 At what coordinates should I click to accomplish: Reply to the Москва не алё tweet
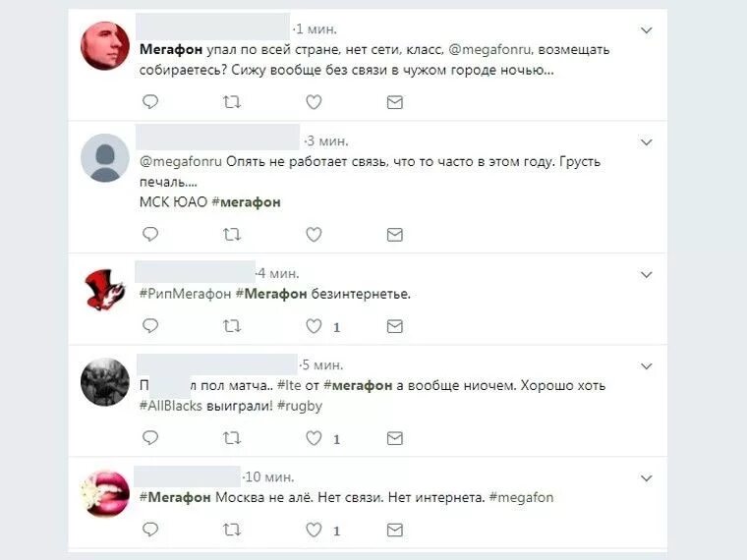tap(150, 529)
